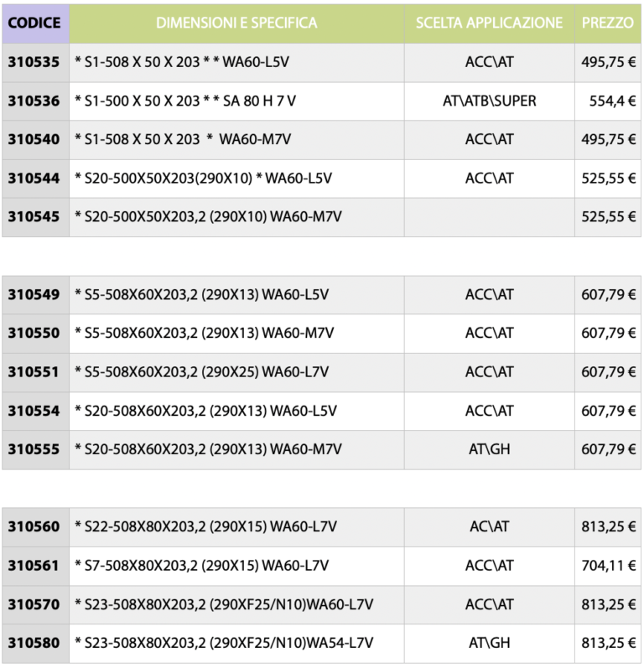Click the CODICE column header
This screenshot has width=644, height=668.
[35, 23]
